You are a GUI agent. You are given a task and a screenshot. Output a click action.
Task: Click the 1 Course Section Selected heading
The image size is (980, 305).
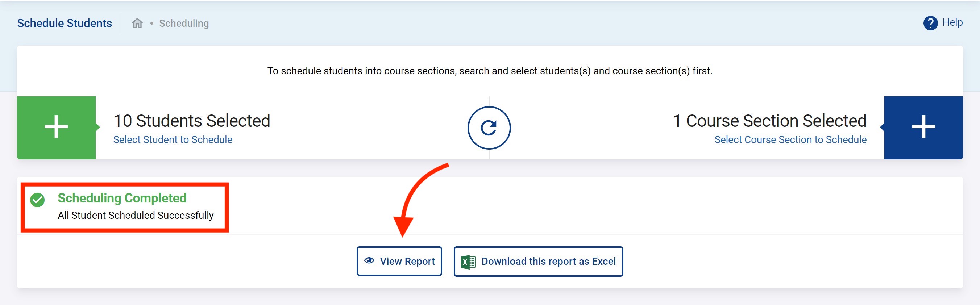769,121
